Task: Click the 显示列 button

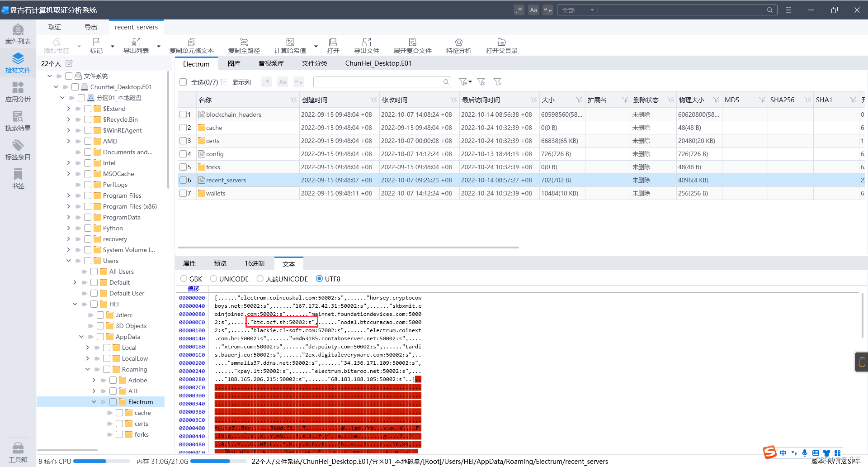Action: (241, 82)
